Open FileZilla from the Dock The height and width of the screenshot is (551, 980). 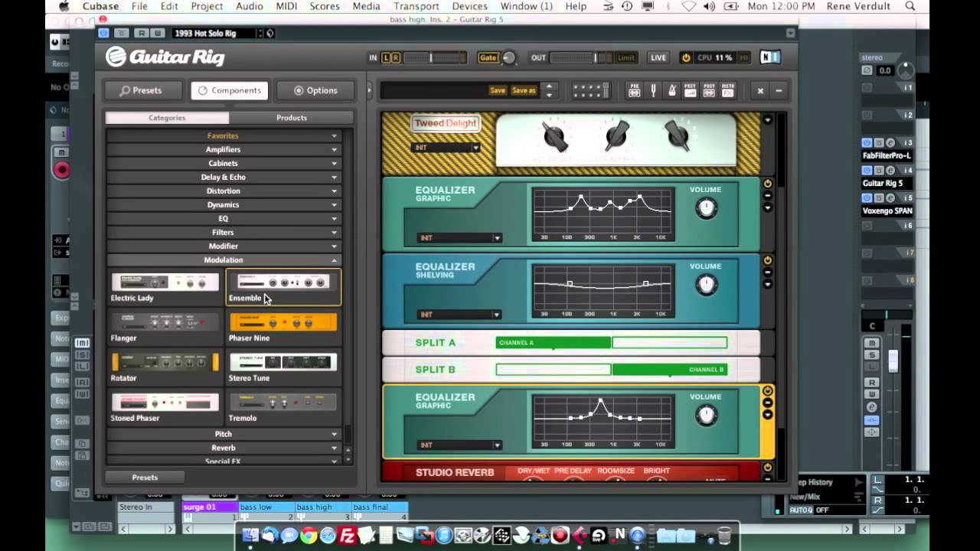click(x=348, y=536)
